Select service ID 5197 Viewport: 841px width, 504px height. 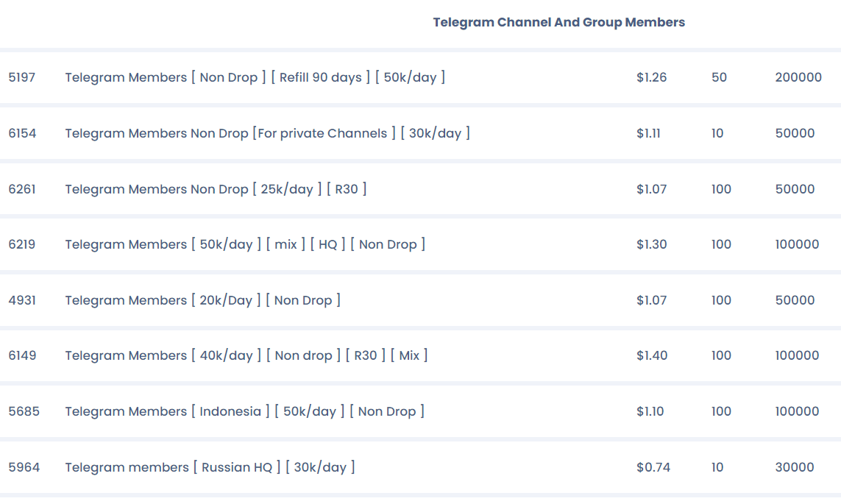[22, 77]
